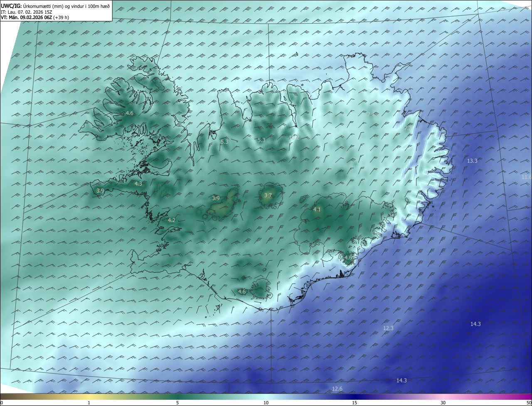This screenshot has width=532, height=406.
Task: Click the colour scale label '15'
Action: 355,403
